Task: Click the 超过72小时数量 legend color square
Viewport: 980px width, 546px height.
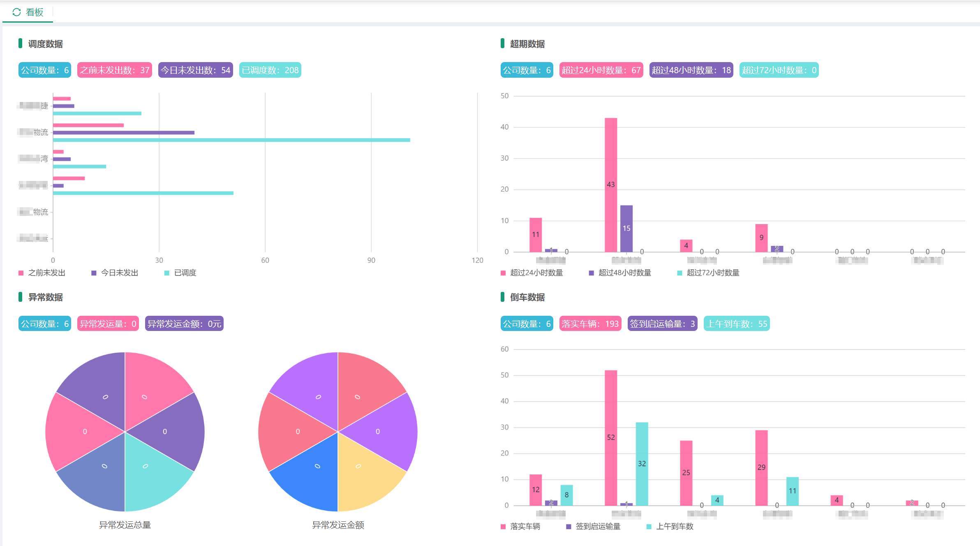Action: coord(680,273)
